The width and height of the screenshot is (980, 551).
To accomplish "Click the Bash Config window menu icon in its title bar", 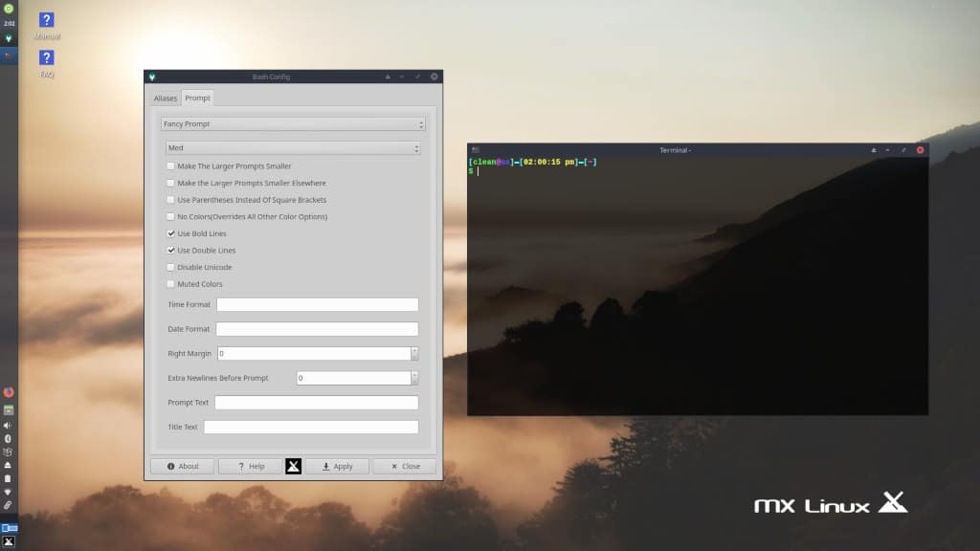I will [x=152, y=77].
